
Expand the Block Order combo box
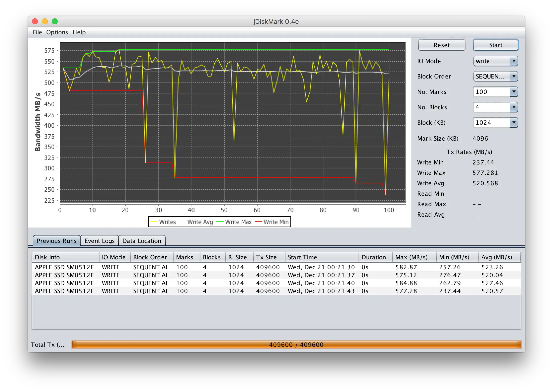(x=513, y=77)
